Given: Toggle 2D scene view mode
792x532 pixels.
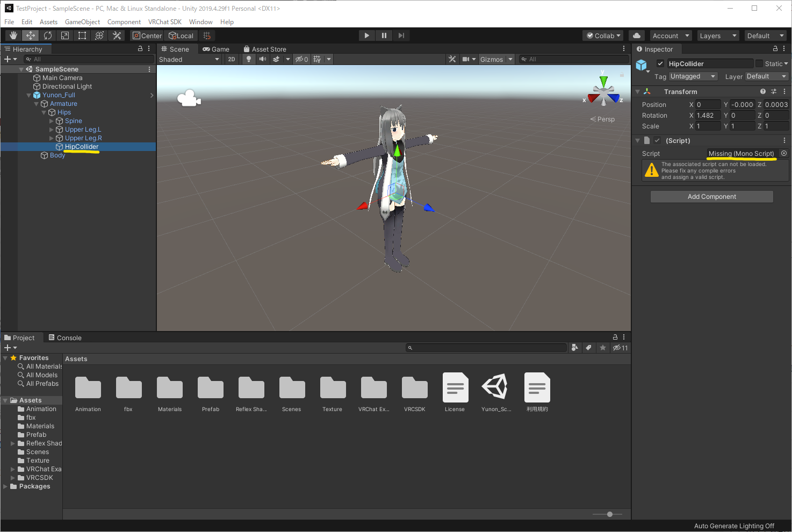Looking at the screenshot, I should tap(232, 59).
